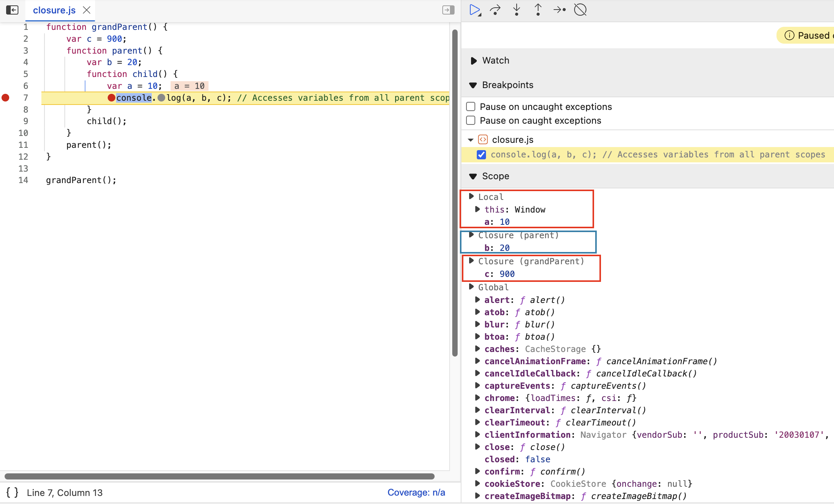834x504 pixels.
Task: Click the vertical scrollbar of the editor
Action: 455,193
